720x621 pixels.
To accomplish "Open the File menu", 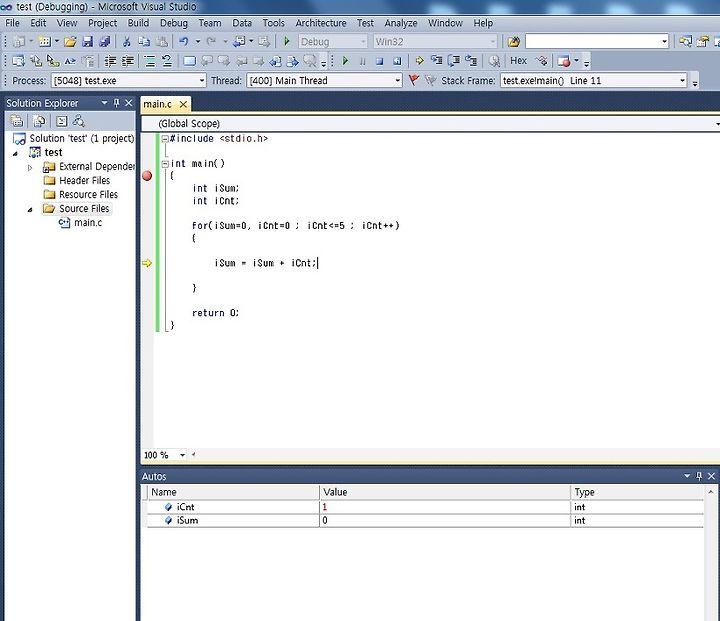I will pyautogui.click(x=12, y=23).
